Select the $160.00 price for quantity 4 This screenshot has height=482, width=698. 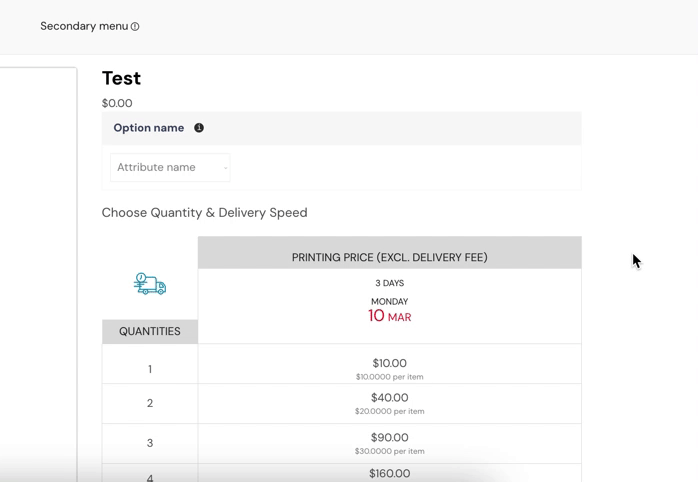[x=389, y=473]
